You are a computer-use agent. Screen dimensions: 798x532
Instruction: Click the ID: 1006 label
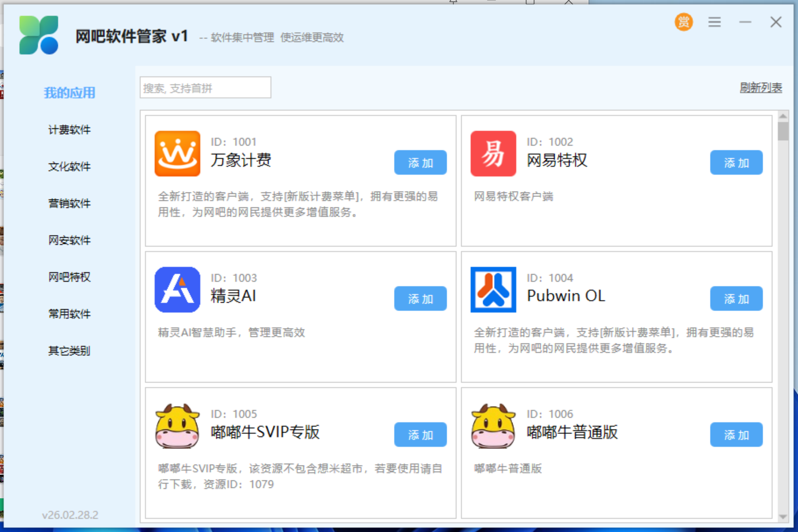point(550,414)
